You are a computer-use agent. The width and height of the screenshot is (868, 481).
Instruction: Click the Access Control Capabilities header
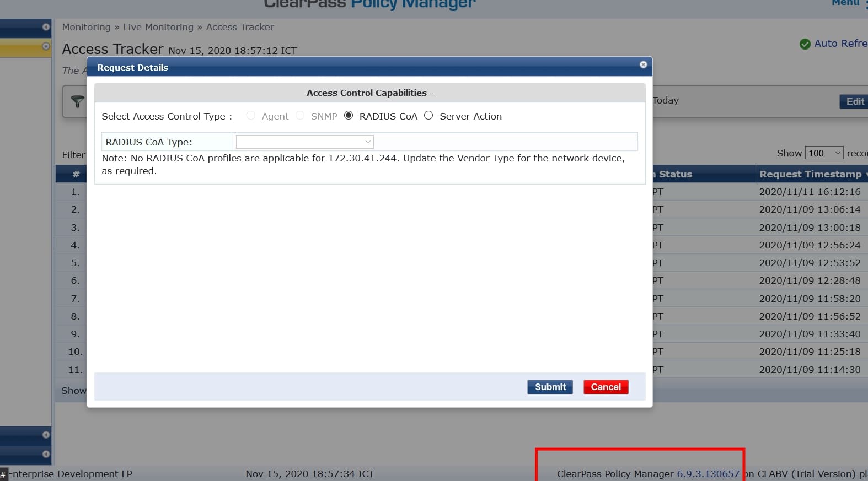[x=369, y=93]
